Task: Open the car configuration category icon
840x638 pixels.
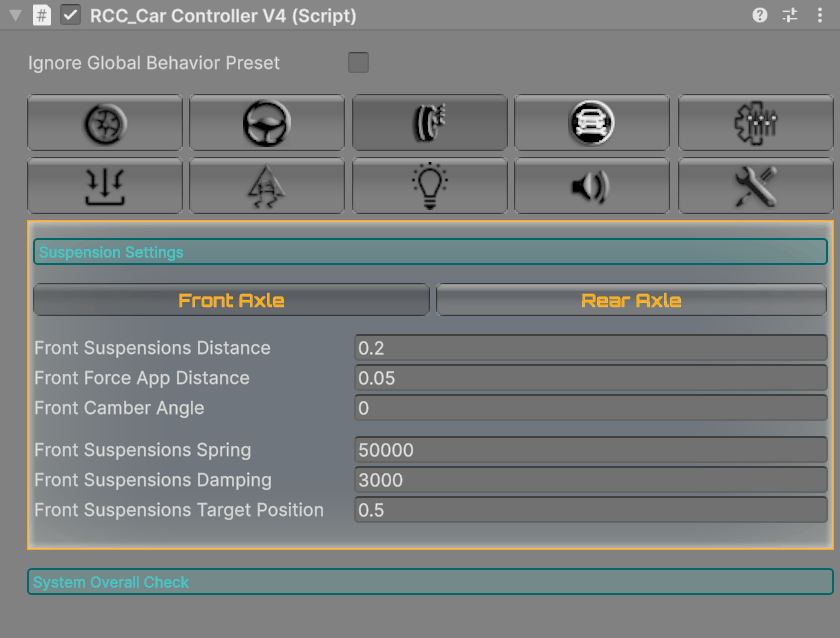Action: [592, 123]
